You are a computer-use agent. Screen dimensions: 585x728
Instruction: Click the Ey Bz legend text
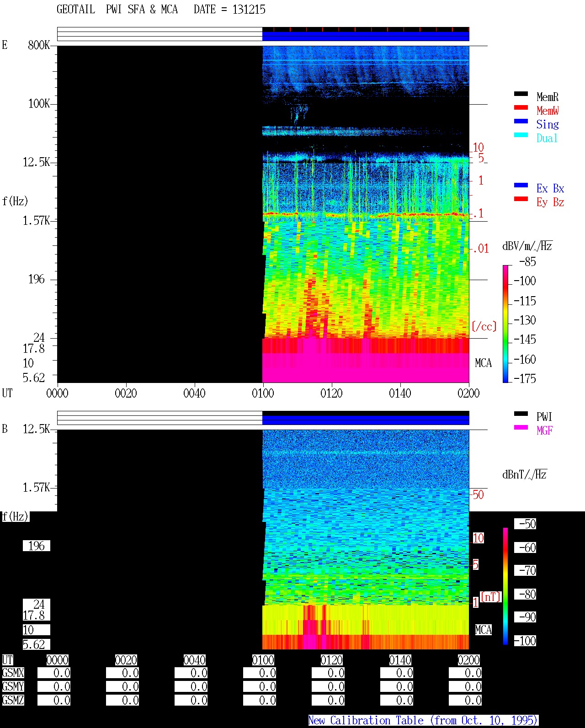(550, 202)
